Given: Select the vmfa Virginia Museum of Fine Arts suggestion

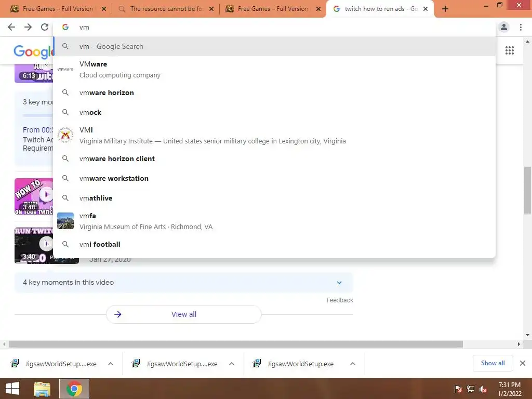Looking at the screenshot, I should pos(274,221).
